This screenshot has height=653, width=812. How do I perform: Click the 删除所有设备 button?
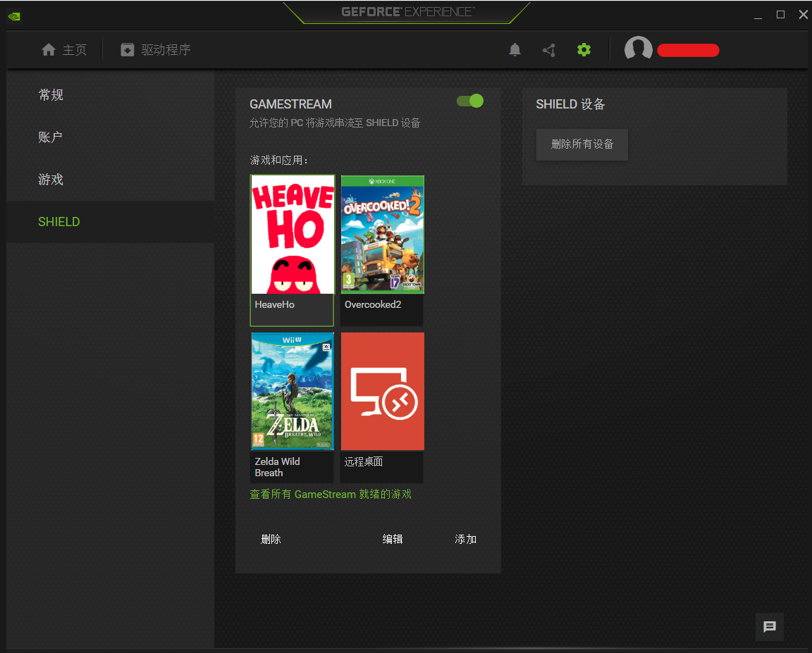pos(582,144)
